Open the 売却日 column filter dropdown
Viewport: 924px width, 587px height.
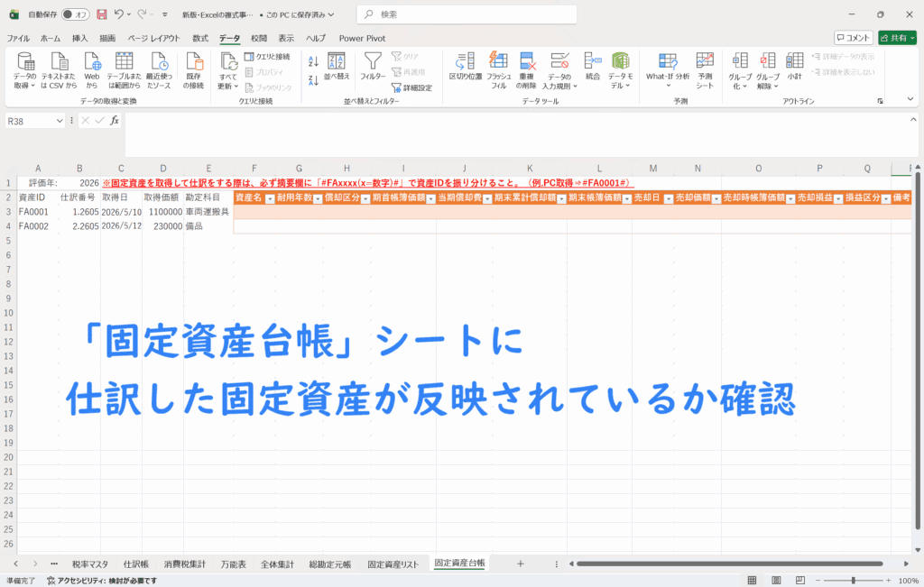pyautogui.click(x=668, y=197)
